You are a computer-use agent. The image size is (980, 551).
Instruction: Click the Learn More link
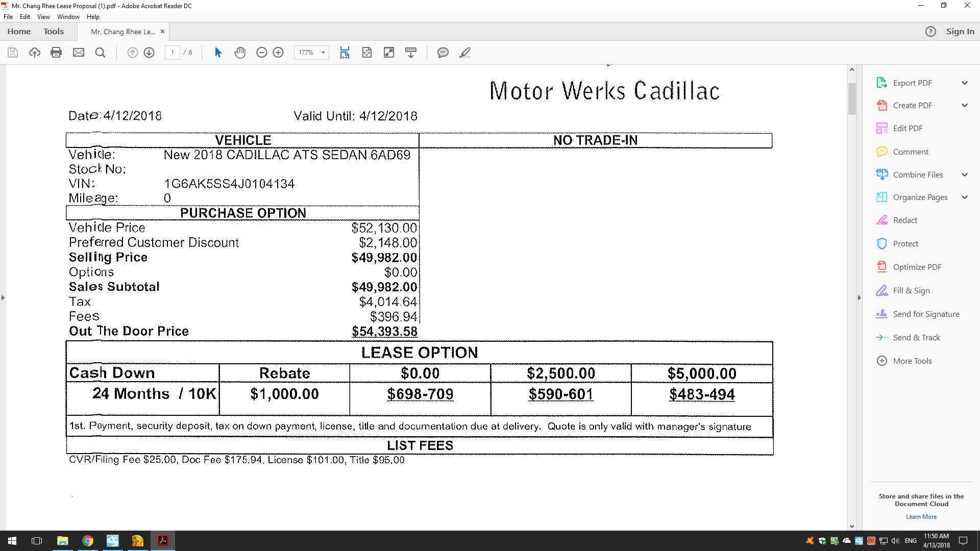coord(921,517)
